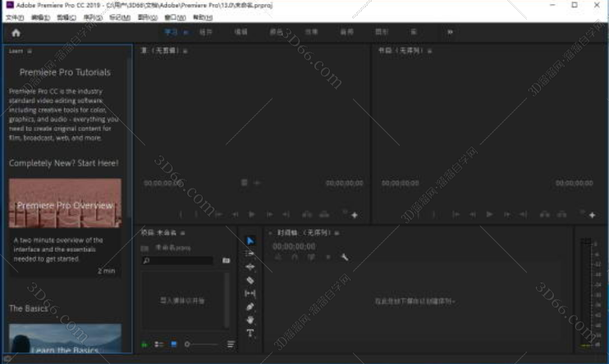The image size is (609, 364).
Task: Select the Slip tool
Action: [250, 293]
